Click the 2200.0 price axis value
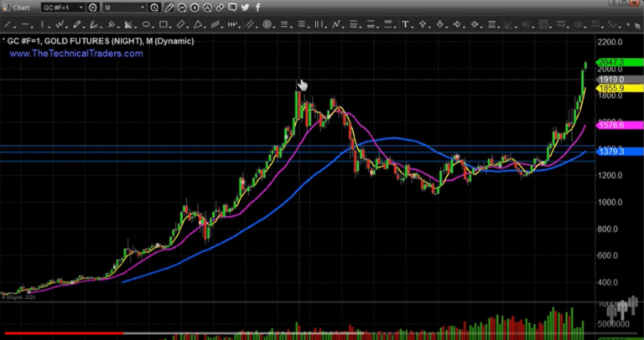The image size is (644, 340). [x=611, y=42]
